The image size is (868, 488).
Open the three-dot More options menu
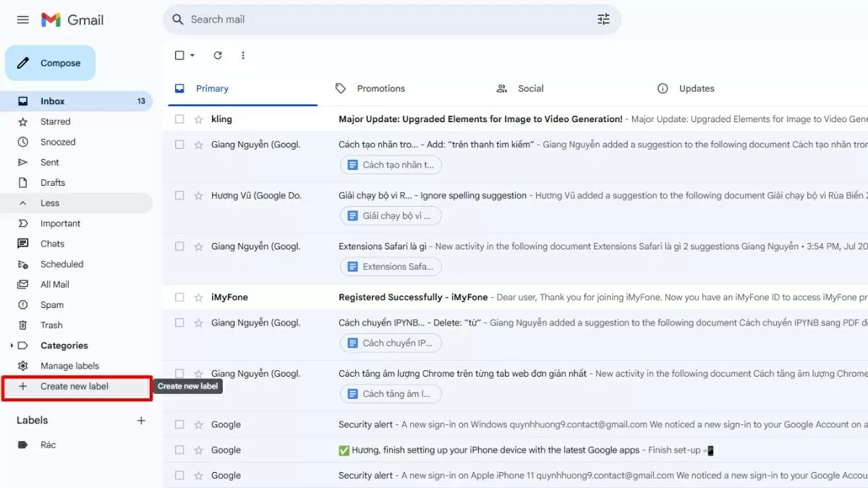pos(243,56)
